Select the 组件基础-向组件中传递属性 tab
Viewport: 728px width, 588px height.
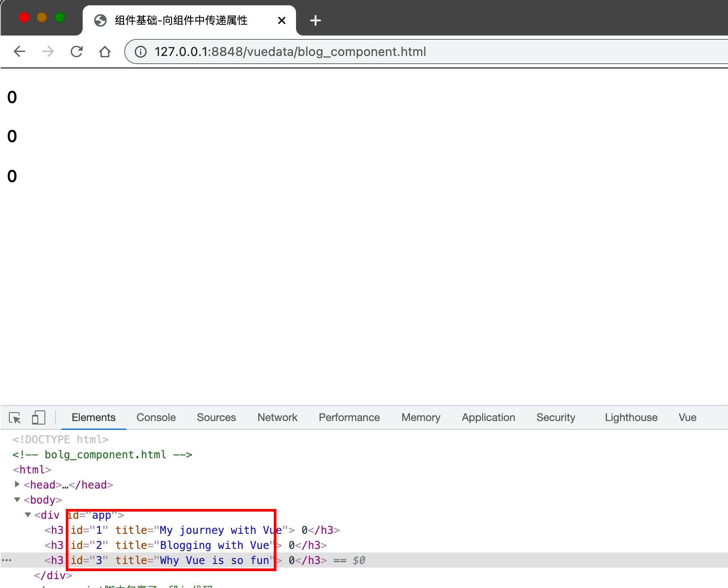pyautogui.click(x=189, y=20)
